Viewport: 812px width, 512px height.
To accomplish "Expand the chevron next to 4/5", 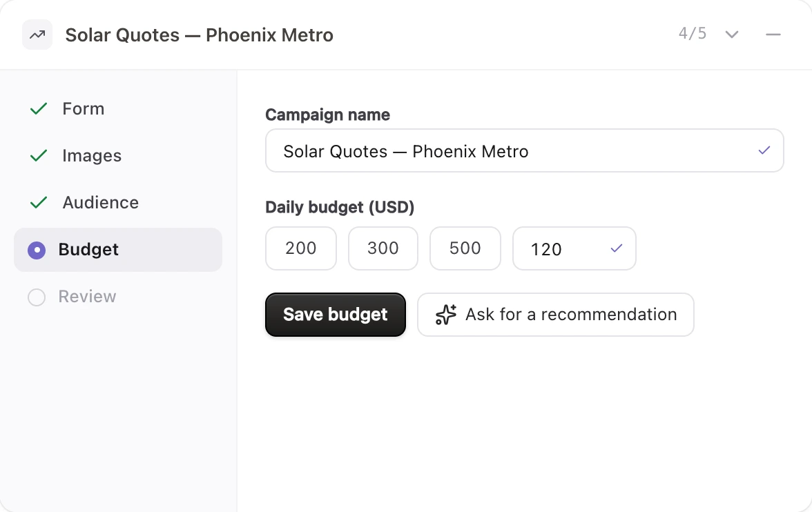I will pos(732,35).
